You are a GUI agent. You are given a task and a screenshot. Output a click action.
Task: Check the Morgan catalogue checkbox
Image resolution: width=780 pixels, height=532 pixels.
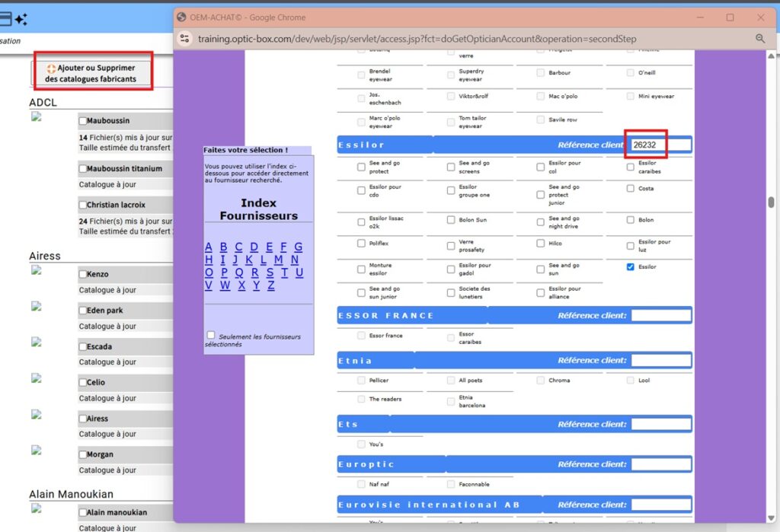coord(83,454)
